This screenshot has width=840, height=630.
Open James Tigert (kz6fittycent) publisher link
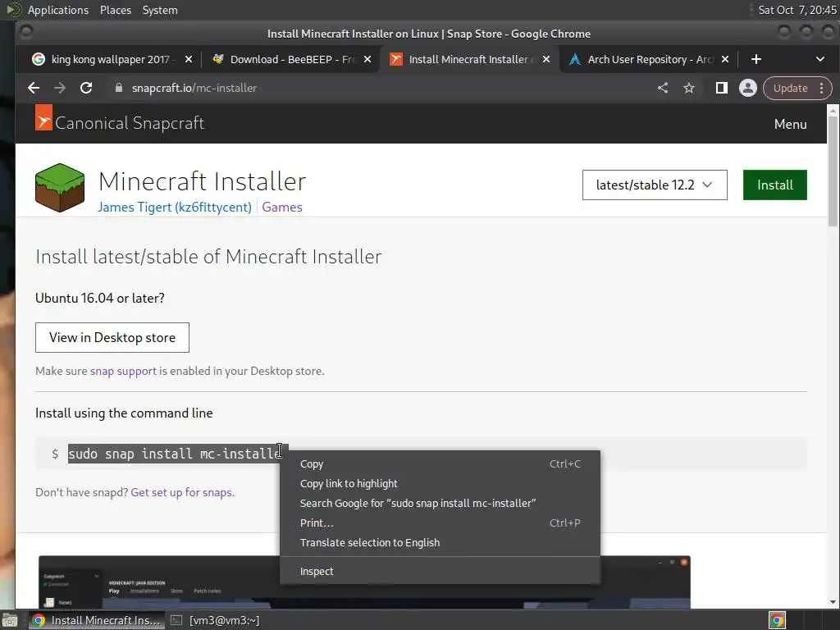click(x=175, y=208)
